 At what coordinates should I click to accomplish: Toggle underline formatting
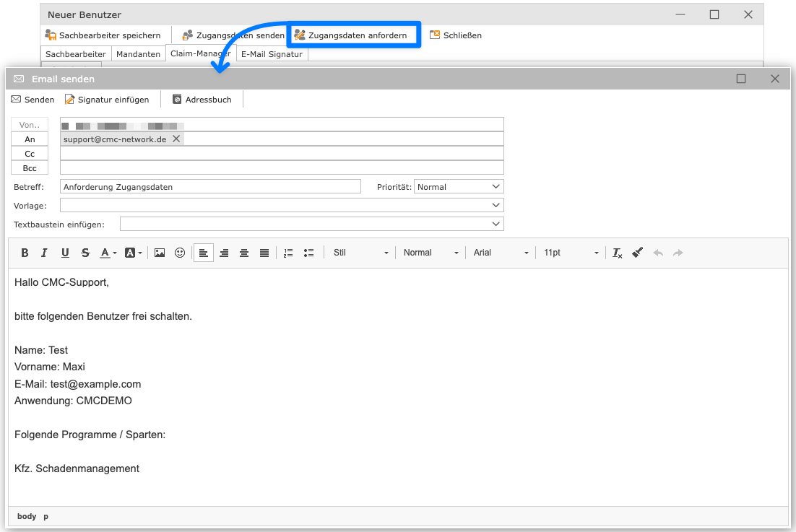click(x=65, y=253)
